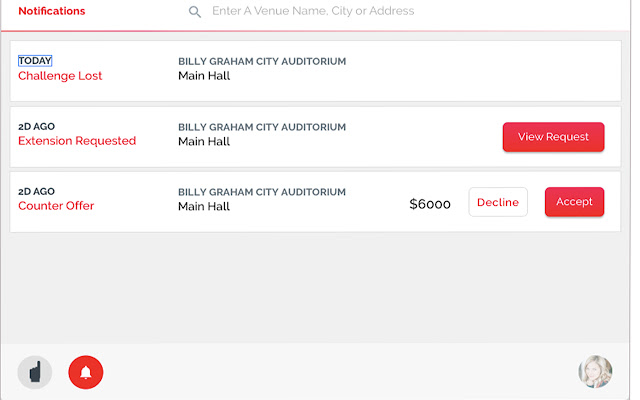Screen dimensions: 640x400
Task: Open the Challenge Lost notification
Action: 60,76
